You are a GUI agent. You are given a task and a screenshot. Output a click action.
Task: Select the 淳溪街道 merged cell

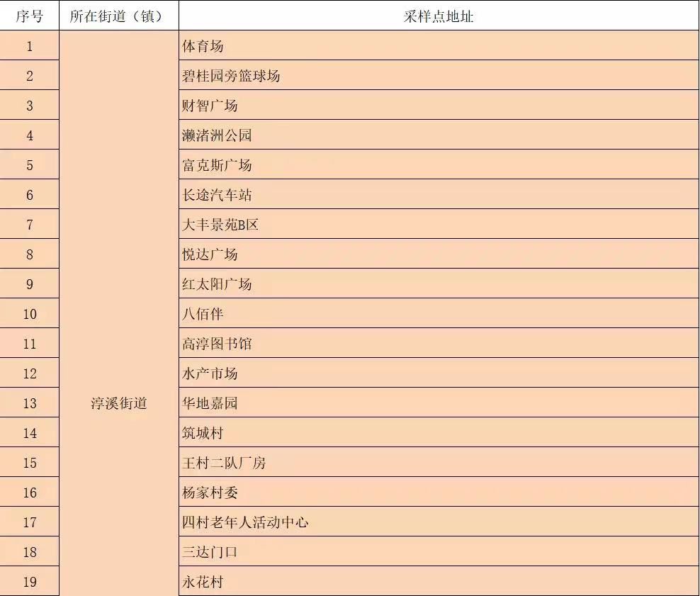tap(119, 313)
